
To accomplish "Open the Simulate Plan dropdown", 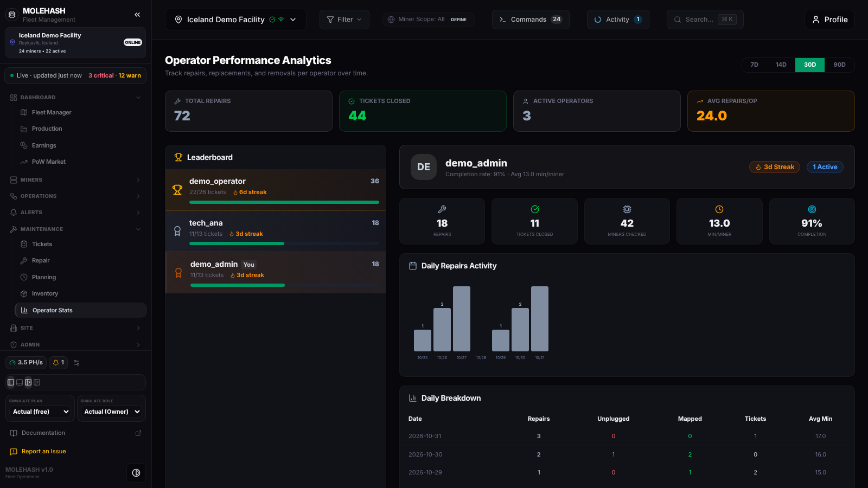I will tap(41, 412).
